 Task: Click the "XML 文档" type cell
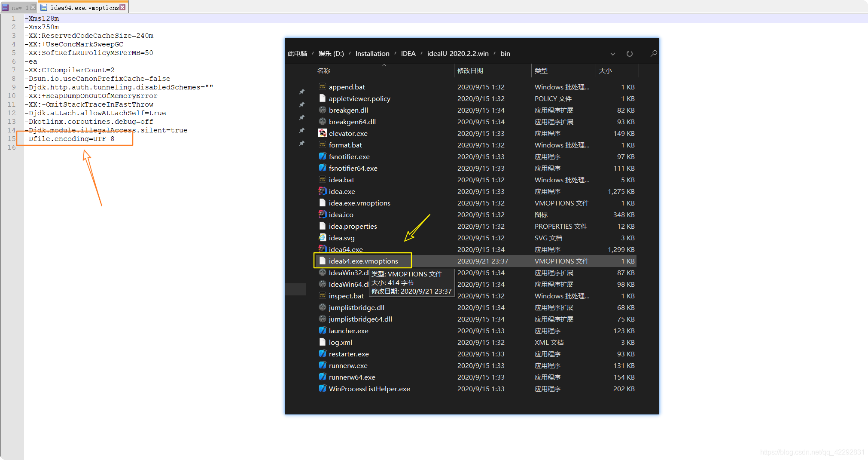tap(549, 342)
